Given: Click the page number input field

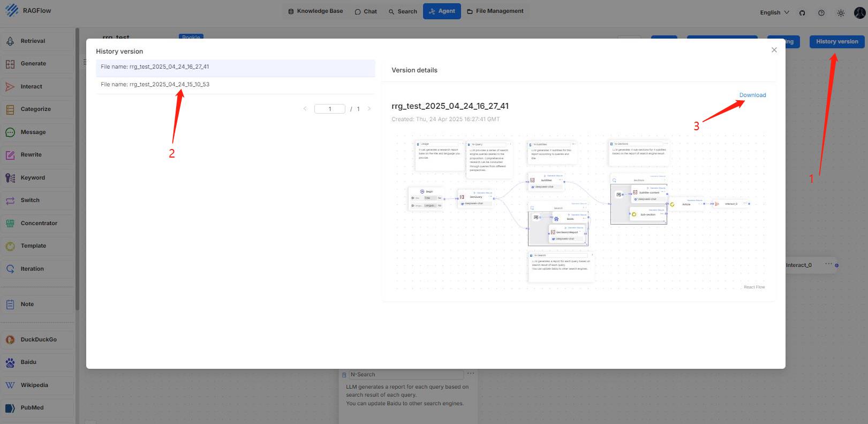Looking at the screenshot, I should point(330,109).
